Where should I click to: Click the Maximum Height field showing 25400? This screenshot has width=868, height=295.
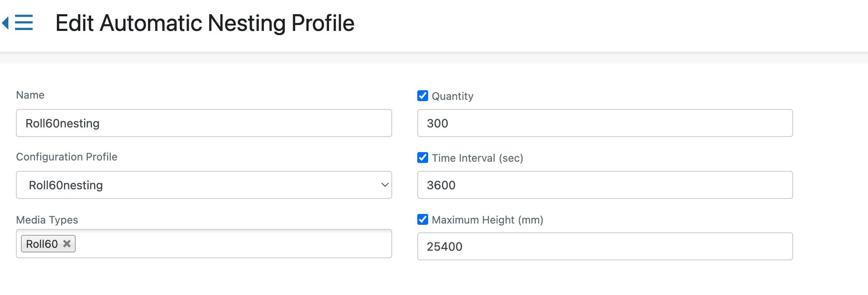tap(605, 246)
